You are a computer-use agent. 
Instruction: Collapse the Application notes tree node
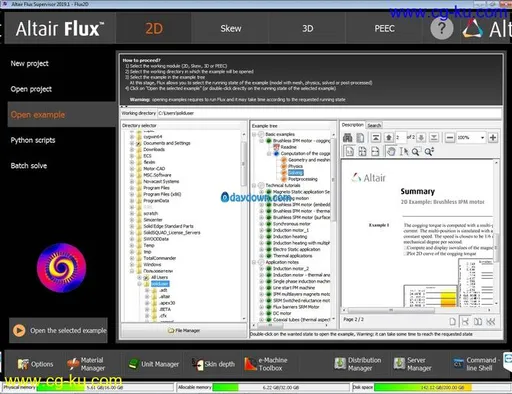(x=254, y=262)
